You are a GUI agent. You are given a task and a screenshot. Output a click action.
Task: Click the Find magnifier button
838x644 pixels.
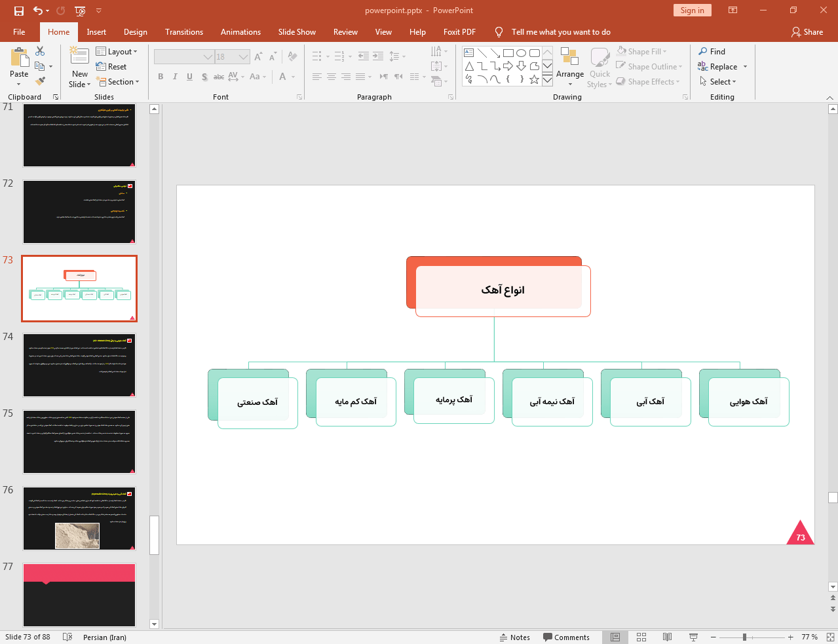[x=712, y=52]
